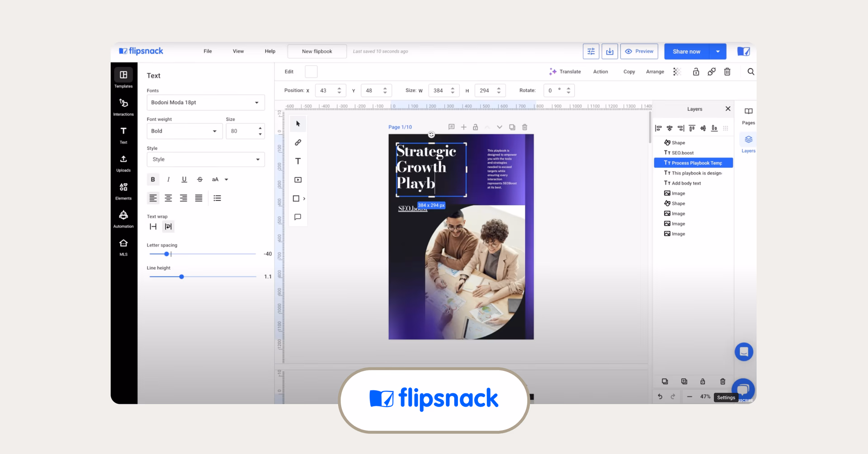Open the customize settings sliders icon
The width and height of the screenshot is (868, 454).
click(x=591, y=51)
